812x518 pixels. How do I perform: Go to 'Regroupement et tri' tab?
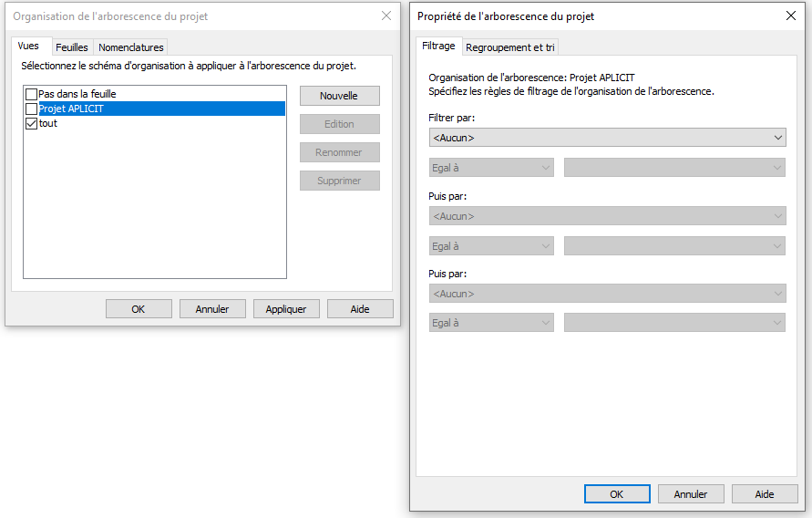coord(510,47)
